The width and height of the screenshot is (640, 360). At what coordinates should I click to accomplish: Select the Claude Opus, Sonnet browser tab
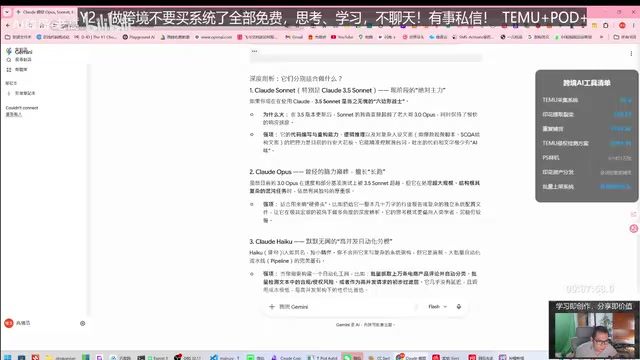[45, 12]
